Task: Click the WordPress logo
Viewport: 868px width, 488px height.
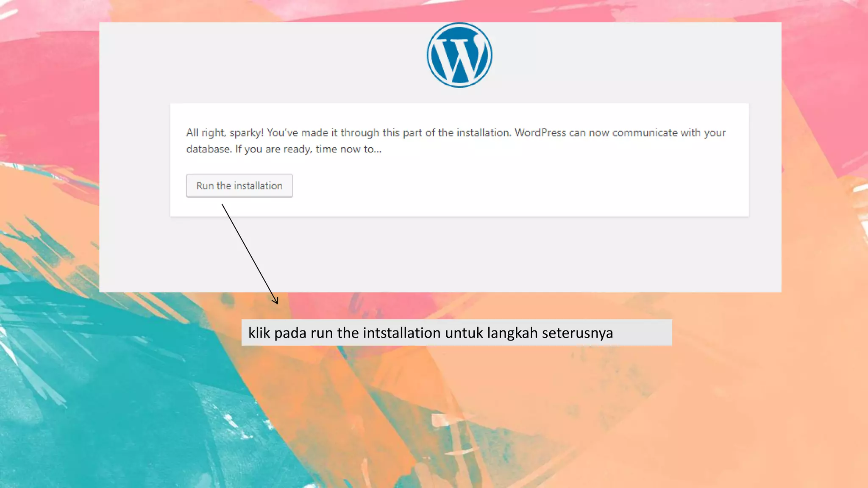Action: [x=459, y=55]
